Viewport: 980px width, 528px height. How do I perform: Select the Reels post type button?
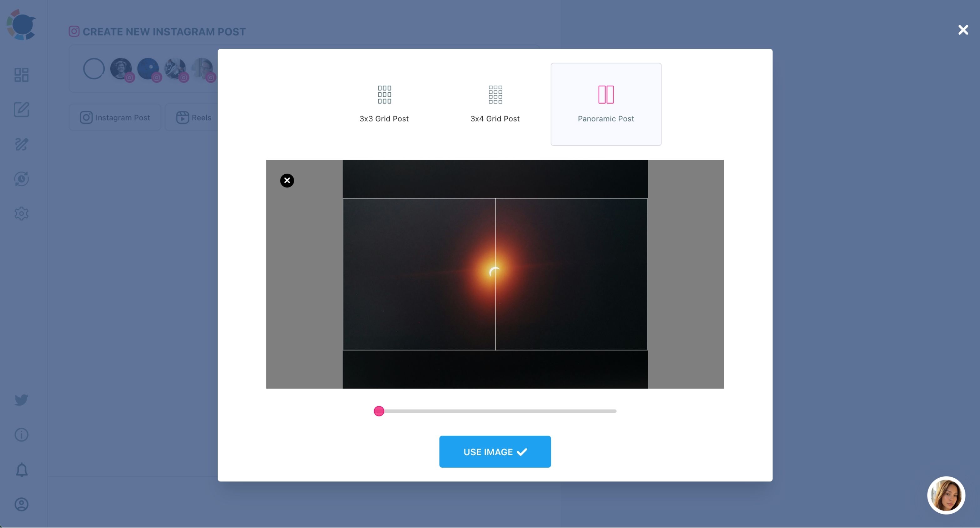[193, 117]
